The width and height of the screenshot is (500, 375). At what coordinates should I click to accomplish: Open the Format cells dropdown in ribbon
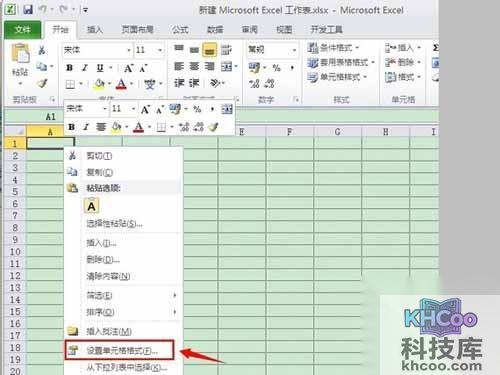click(x=402, y=77)
